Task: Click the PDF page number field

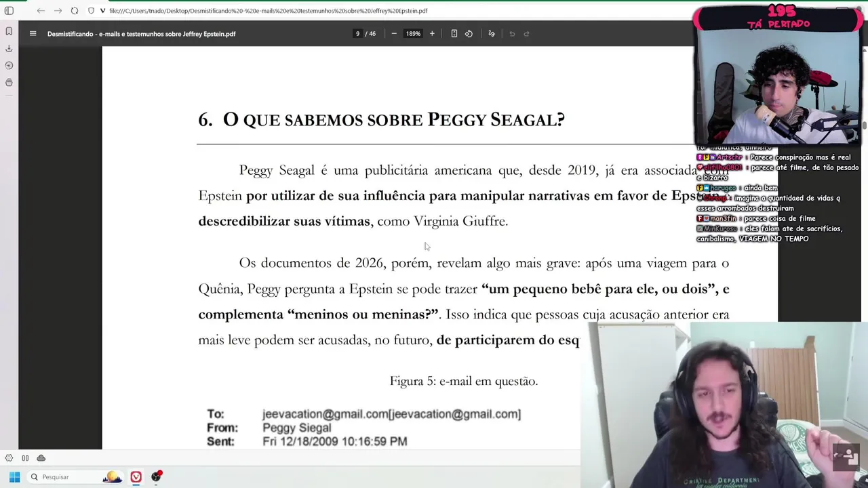Action: click(x=357, y=34)
